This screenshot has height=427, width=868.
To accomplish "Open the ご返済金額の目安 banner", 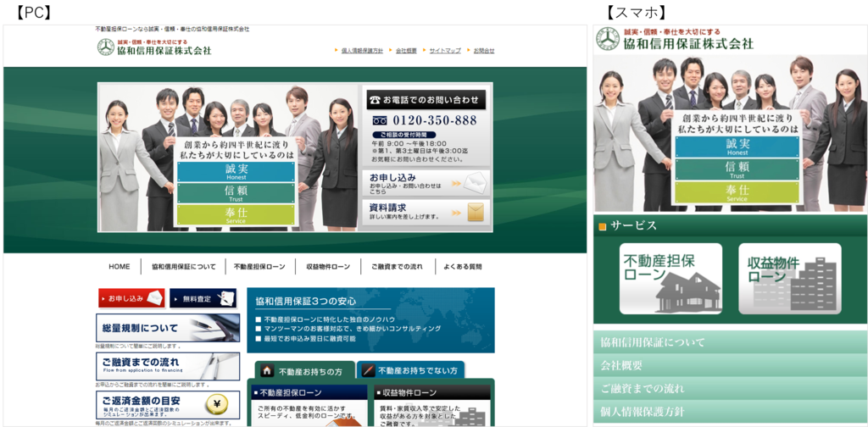I will click(x=168, y=405).
